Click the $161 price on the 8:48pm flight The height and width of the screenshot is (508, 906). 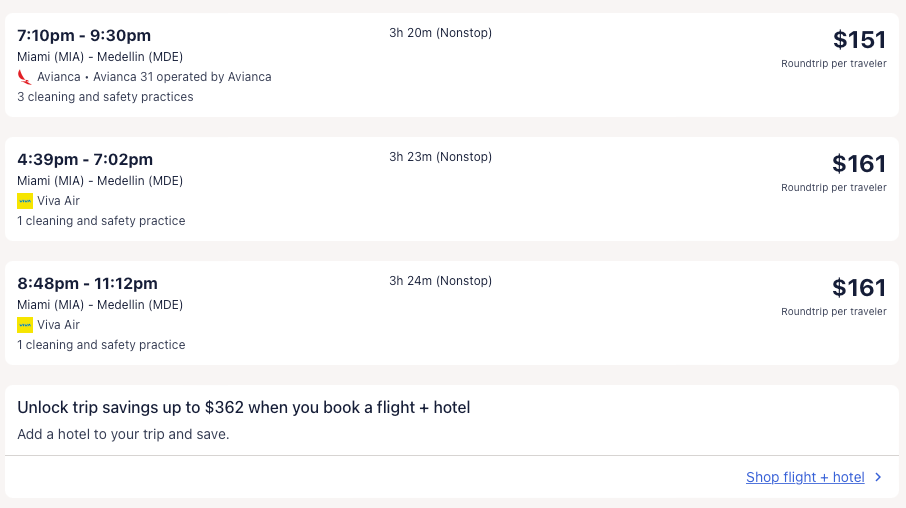click(x=859, y=288)
